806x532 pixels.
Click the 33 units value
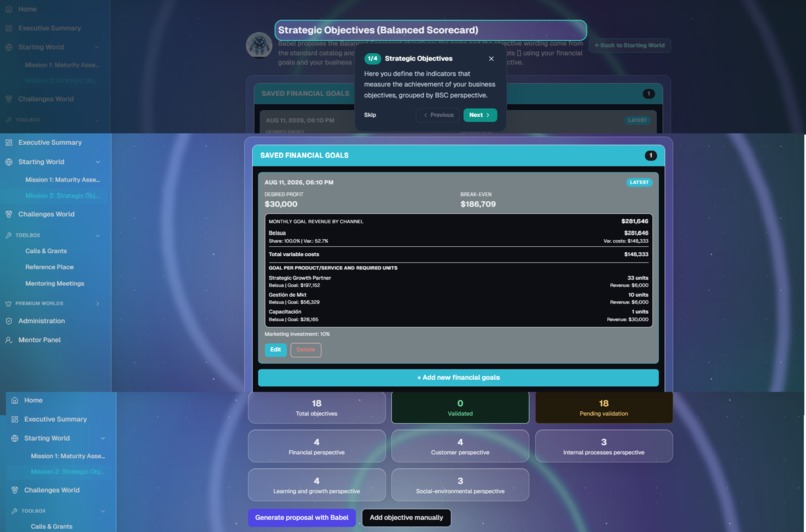pyautogui.click(x=637, y=278)
